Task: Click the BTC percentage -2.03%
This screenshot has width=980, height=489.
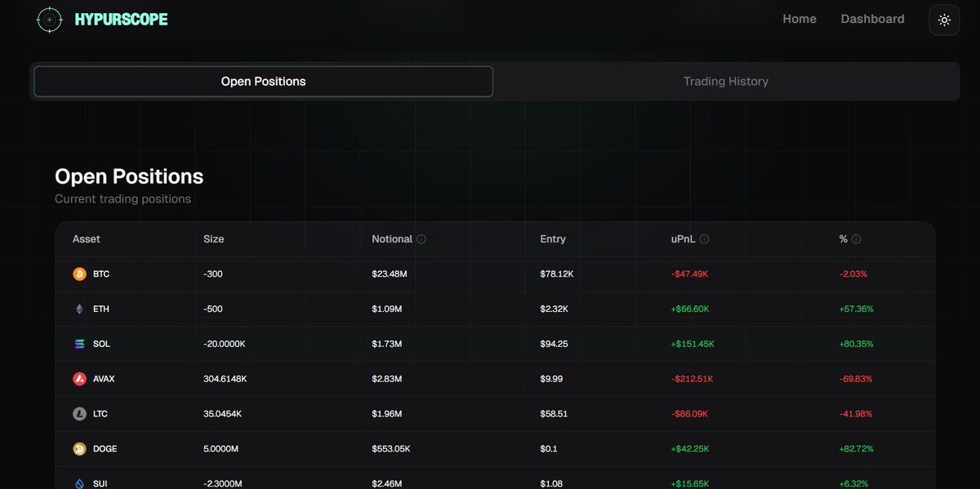Action: coord(853,274)
